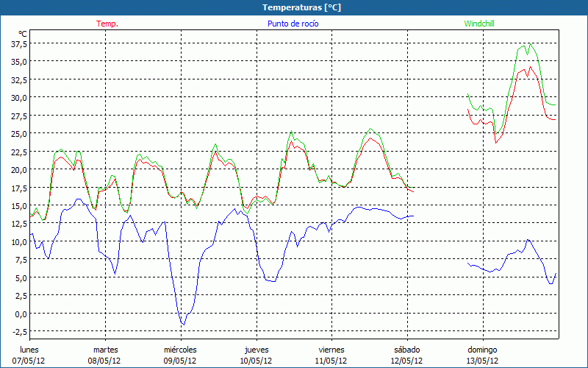Select the sábado 12/05/12 date label
The image size is (588, 368).
pyautogui.click(x=406, y=355)
